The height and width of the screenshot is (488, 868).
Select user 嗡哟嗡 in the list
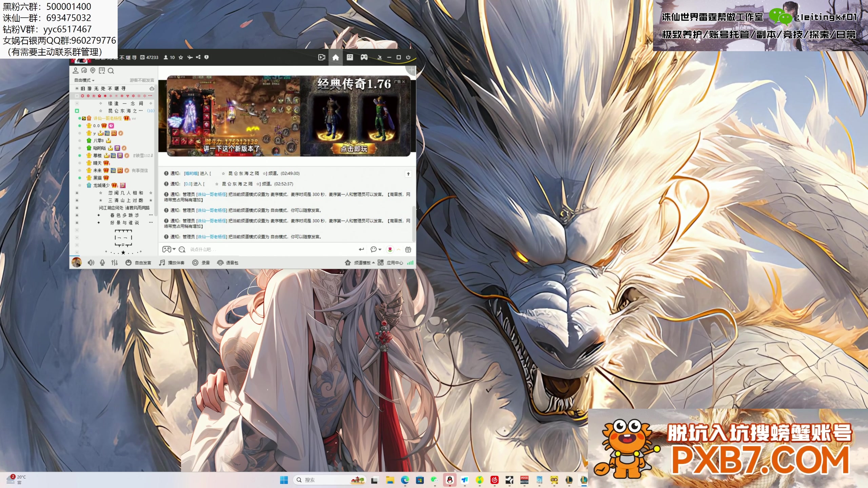coord(99,148)
